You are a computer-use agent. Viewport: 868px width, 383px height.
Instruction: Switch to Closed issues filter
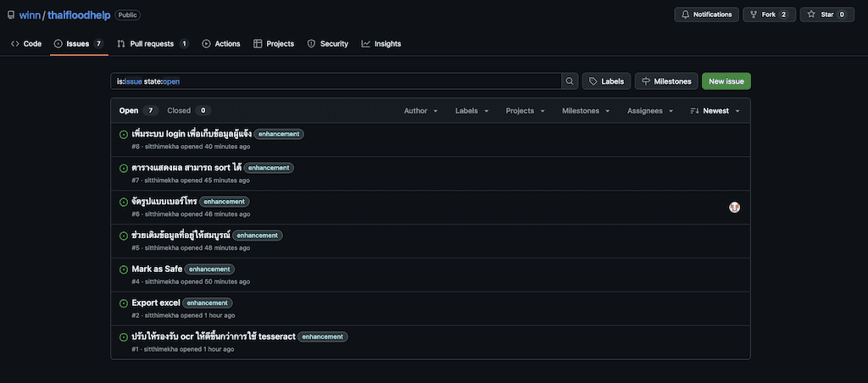187,110
